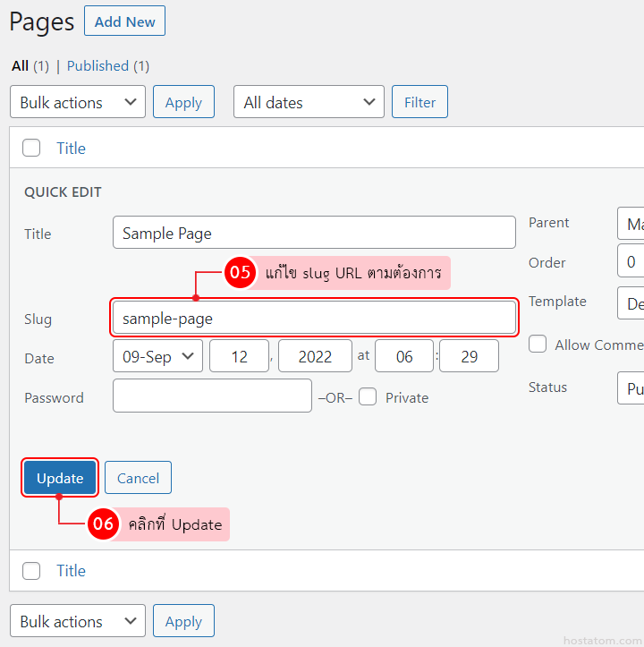
Task: Filter by Published pages link
Action: tap(97, 65)
